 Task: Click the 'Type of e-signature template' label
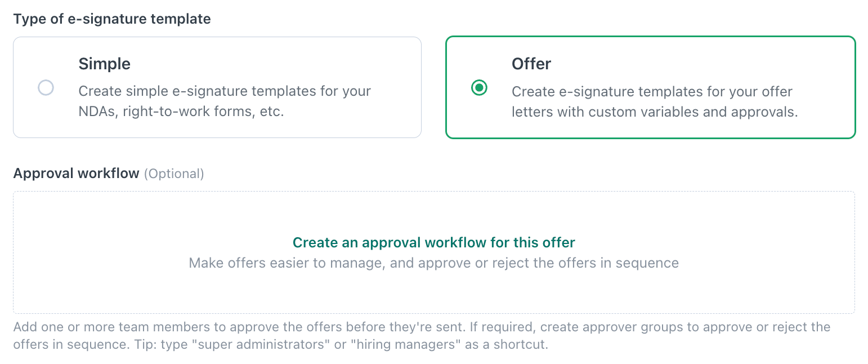click(112, 19)
